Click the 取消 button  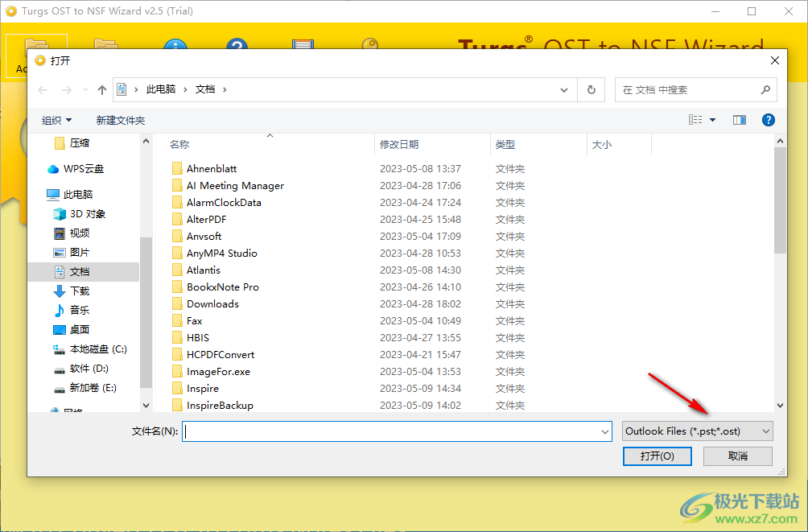point(738,456)
